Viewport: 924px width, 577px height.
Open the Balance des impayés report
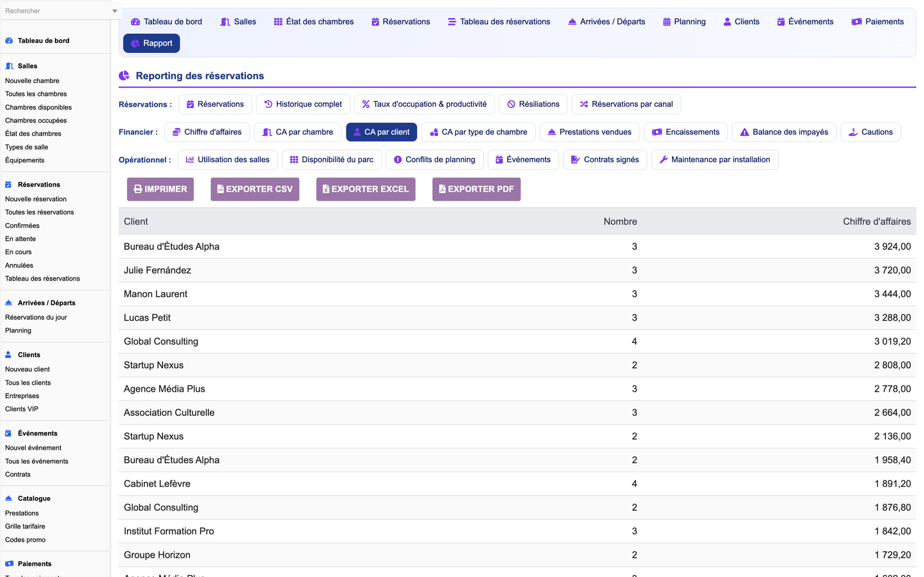[x=784, y=132]
